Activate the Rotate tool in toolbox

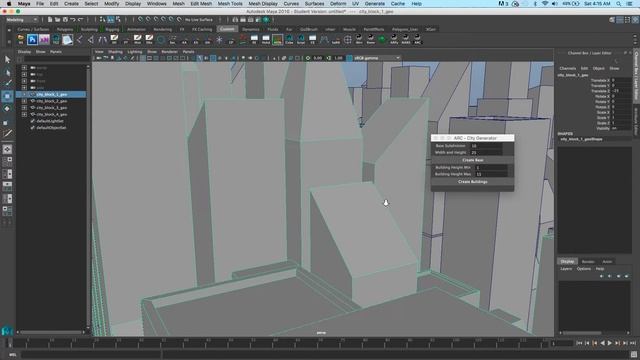click(x=7, y=109)
